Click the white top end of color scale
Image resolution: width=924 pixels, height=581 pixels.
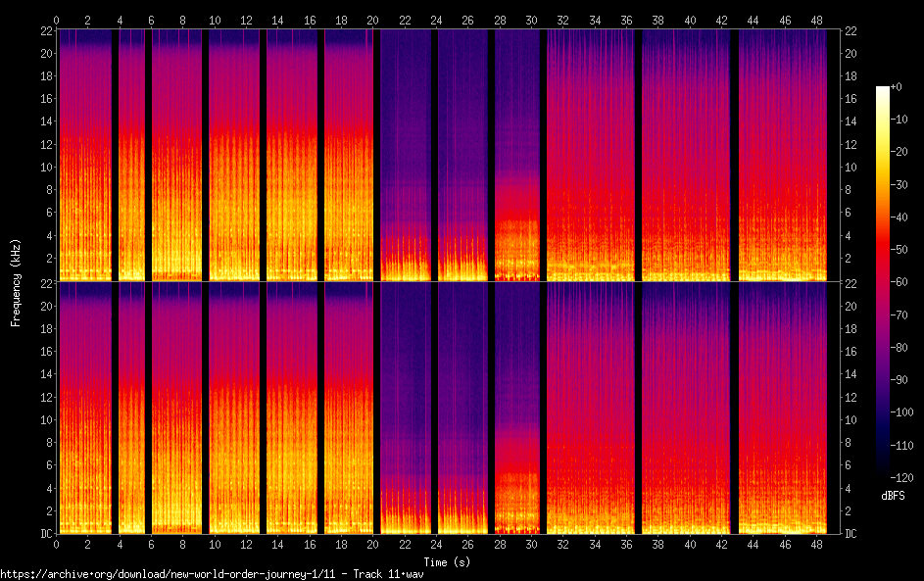click(883, 90)
